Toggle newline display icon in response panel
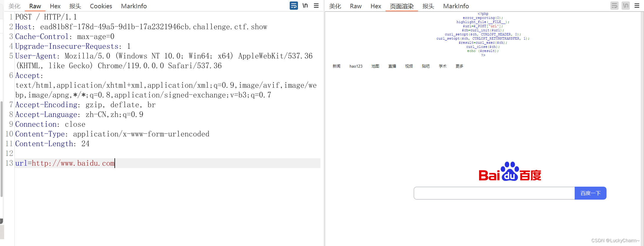This screenshot has width=644, height=246. pos(626,6)
